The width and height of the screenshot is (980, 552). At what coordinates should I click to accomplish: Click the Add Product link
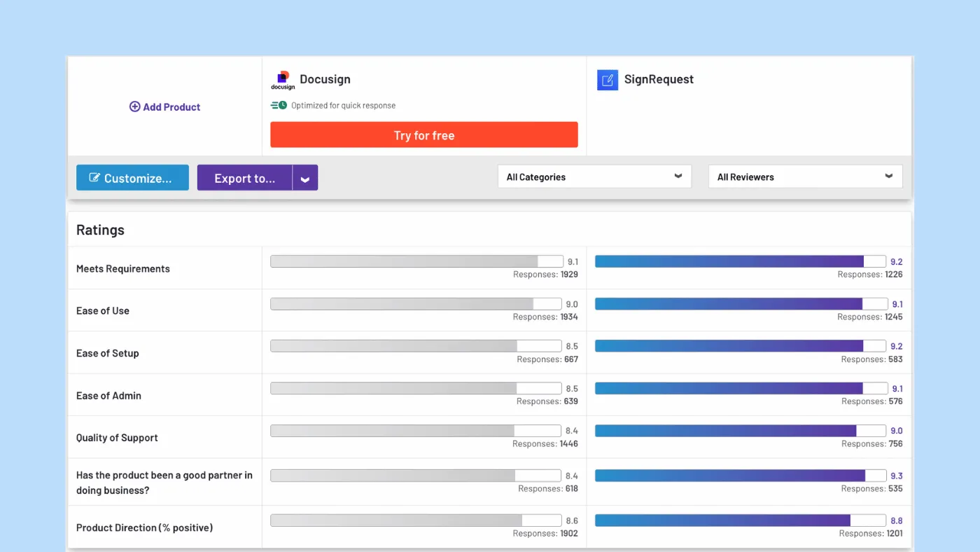[x=171, y=106]
